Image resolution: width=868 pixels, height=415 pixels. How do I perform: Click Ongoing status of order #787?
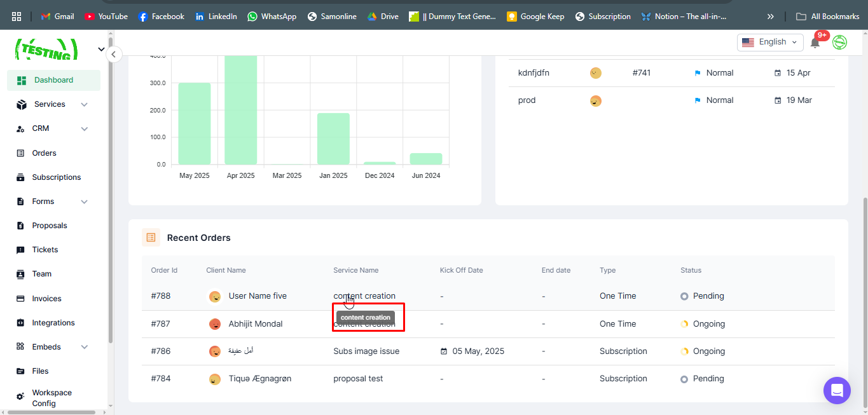click(703, 324)
